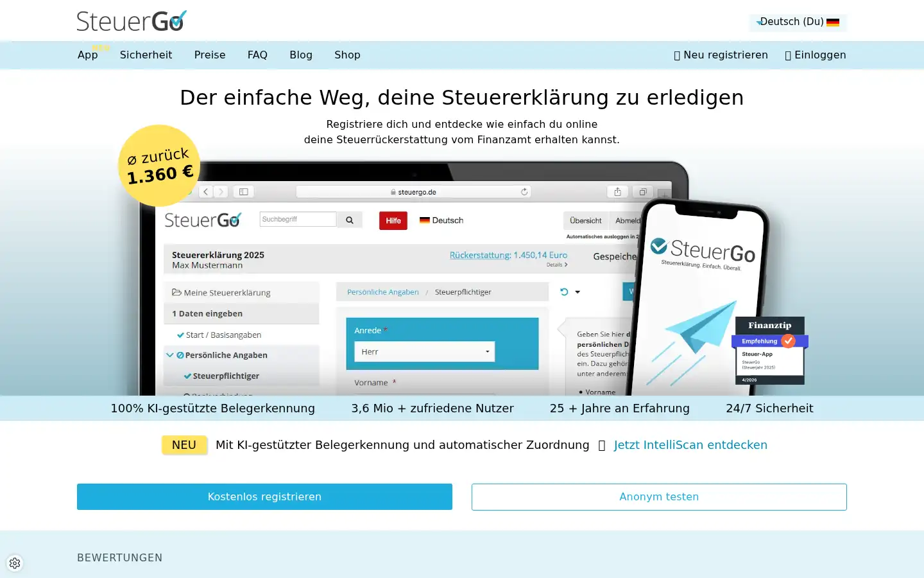Click Kostenlos registrieren button
The height and width of the screenshot is (578, 924).
coord(264,497)
